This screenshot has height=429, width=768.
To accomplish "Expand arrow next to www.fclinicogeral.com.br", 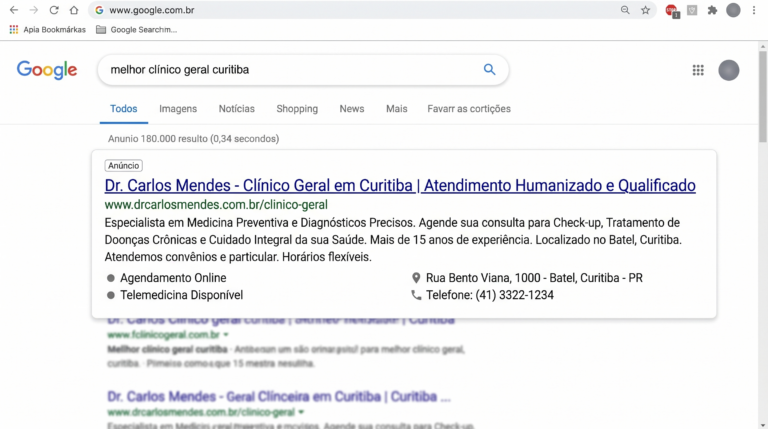I will pos(226,335).
